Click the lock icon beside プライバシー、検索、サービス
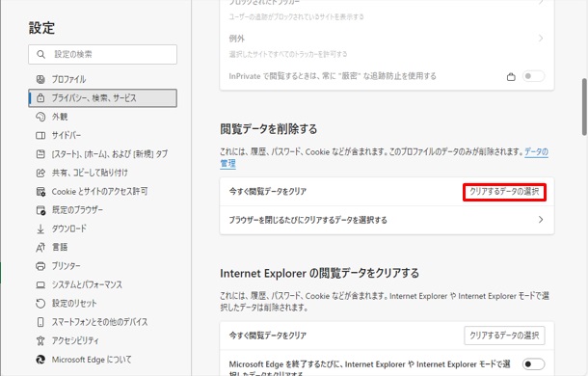The height and width of the screenshot is (376, 588). (40, 98)
